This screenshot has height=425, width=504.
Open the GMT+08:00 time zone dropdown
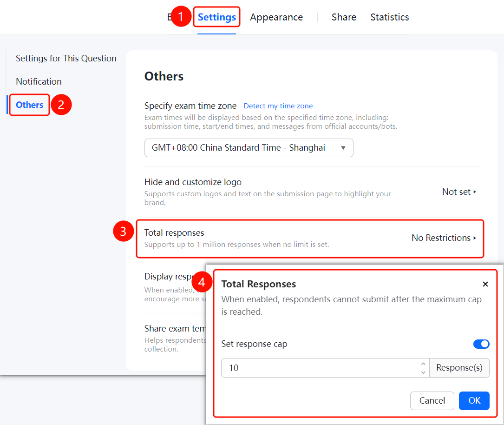coord(249,148)
